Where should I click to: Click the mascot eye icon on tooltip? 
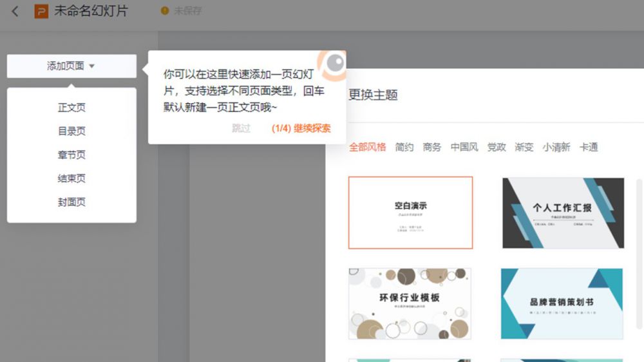click(x=334, y=63)
